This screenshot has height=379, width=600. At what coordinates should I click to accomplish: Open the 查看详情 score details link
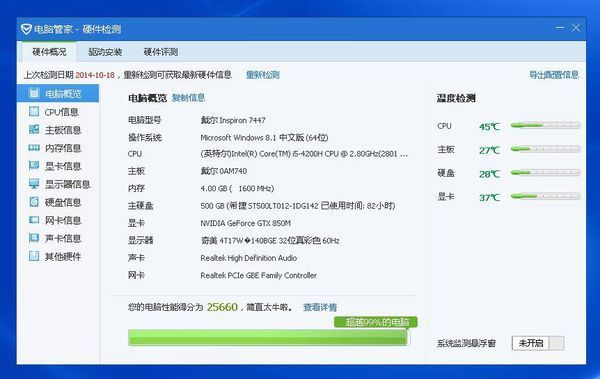tap(320, 307)
